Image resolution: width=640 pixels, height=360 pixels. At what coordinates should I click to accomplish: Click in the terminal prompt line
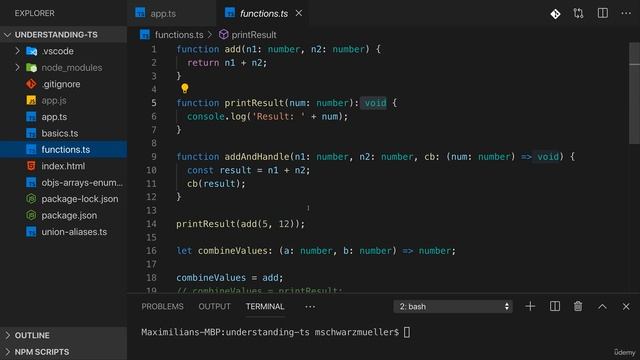(x=276, y=332)
